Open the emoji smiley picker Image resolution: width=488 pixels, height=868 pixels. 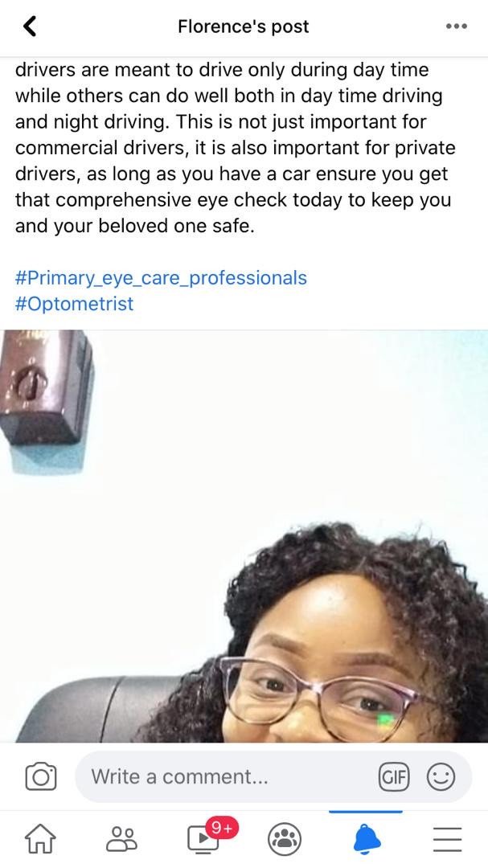click(x=441, y=776)
